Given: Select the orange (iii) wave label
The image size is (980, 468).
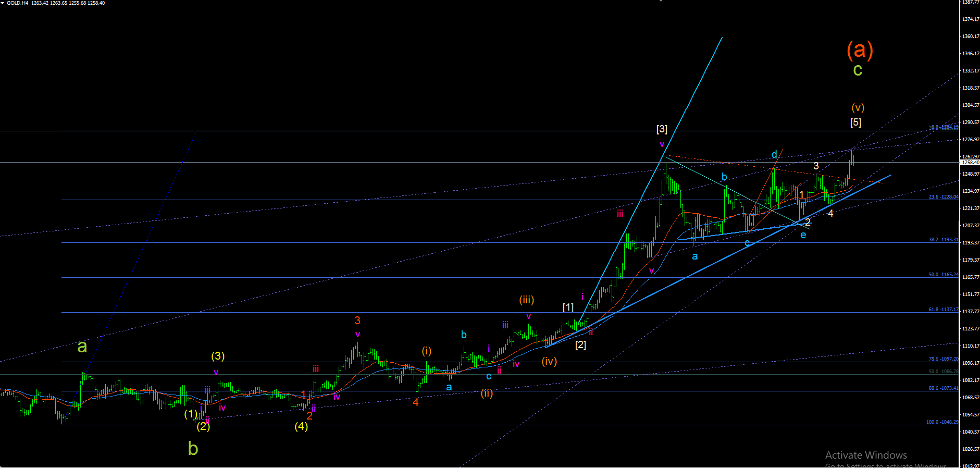Looking at the screenshot, I should 527,300.
